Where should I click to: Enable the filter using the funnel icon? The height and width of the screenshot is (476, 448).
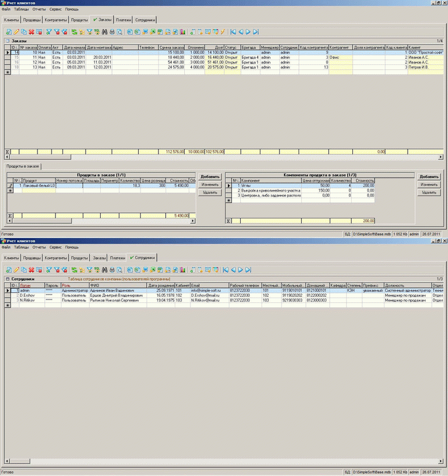coord(49,32)
